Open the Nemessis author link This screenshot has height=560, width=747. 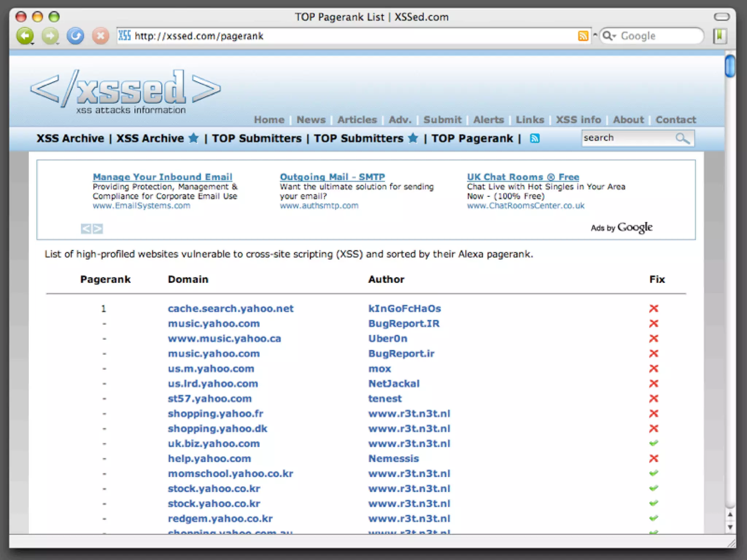[394, 458]
